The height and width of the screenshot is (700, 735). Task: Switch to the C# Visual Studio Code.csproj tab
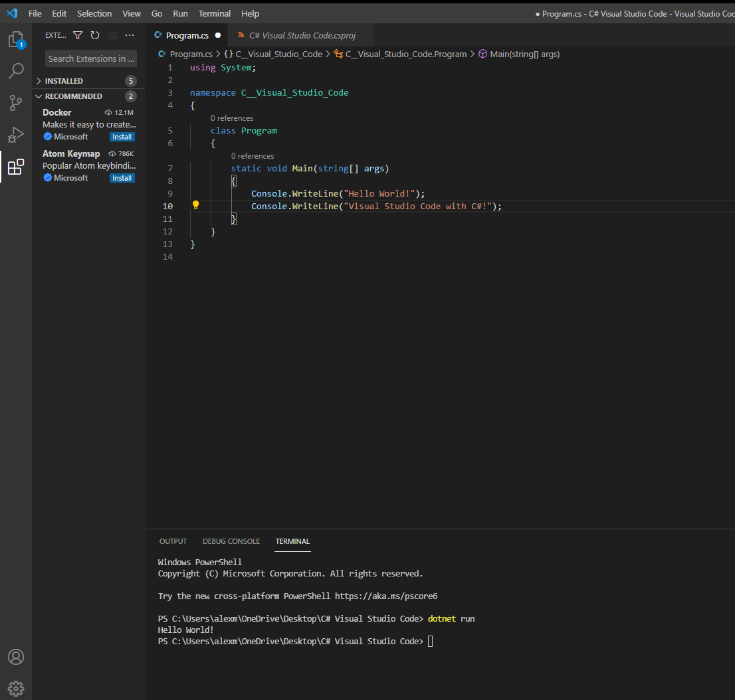[302, 35]
